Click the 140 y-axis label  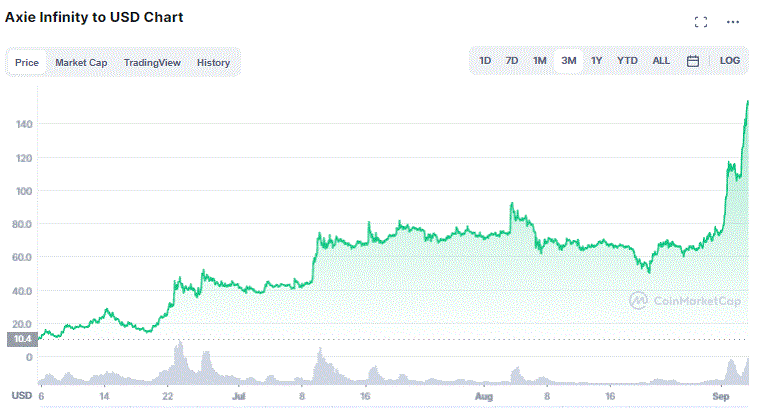click(x=24, y=124)
